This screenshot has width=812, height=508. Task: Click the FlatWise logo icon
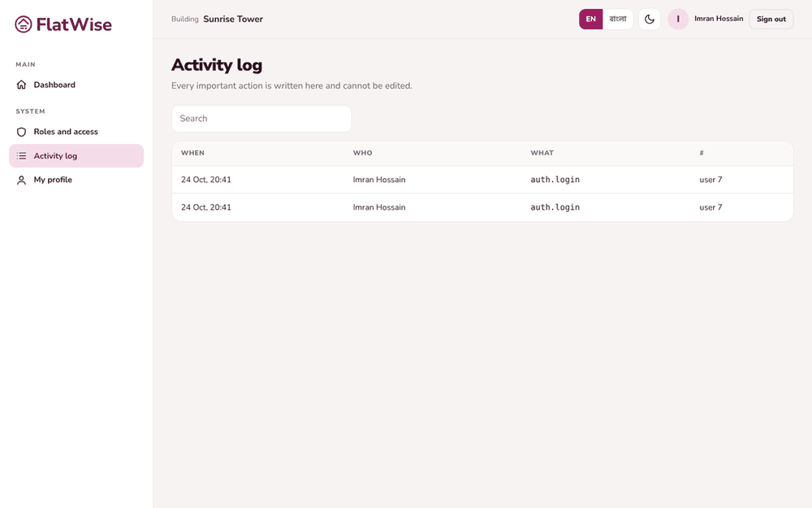[x=24, y=24]
